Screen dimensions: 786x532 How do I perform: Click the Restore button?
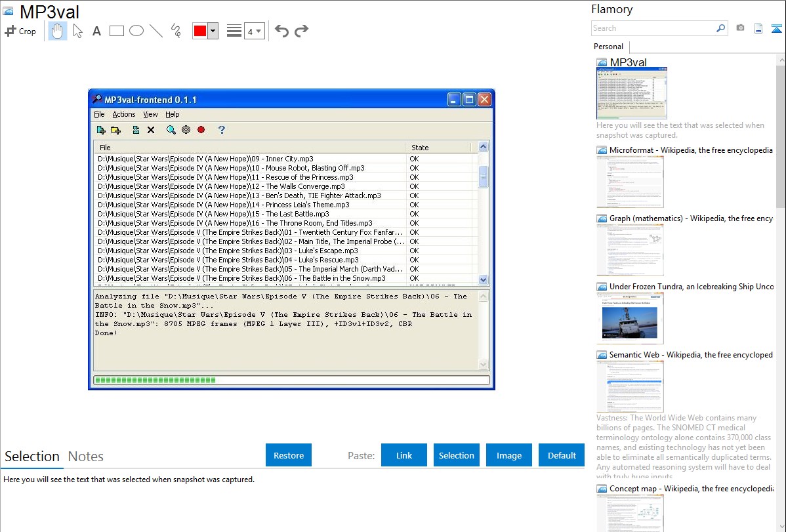(289, 455)
